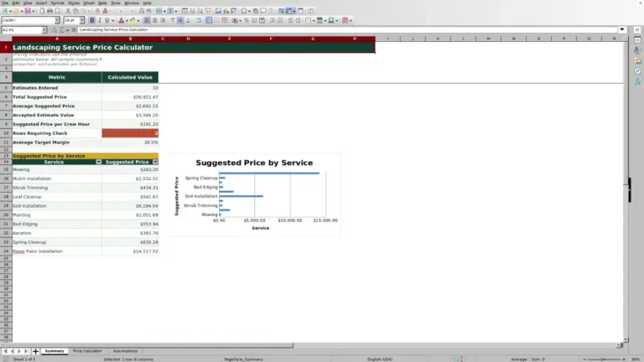
Task: Toggle Underline formatting
Action: pos(107,20)
